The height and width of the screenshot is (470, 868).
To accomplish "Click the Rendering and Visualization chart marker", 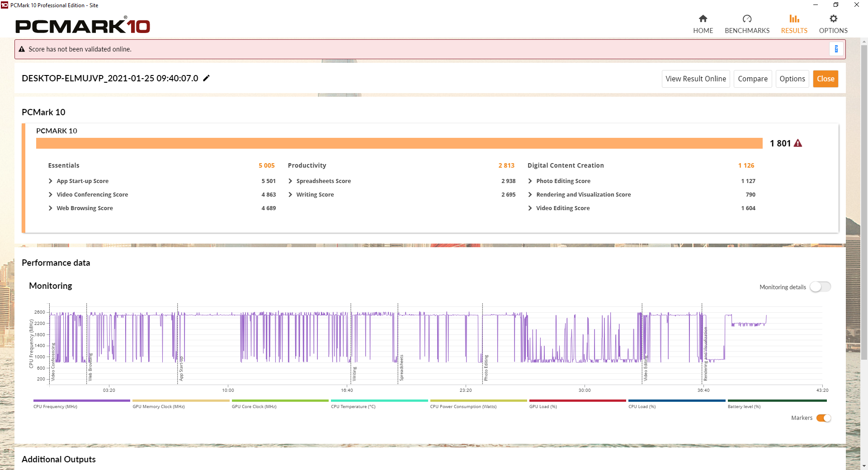I will [x=705, y=354].
